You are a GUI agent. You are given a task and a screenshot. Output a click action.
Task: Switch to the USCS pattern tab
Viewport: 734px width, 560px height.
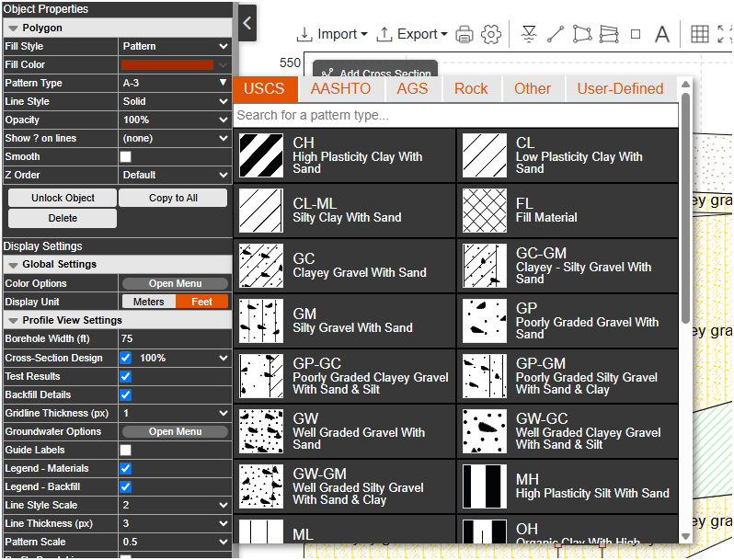coord(265,89)
